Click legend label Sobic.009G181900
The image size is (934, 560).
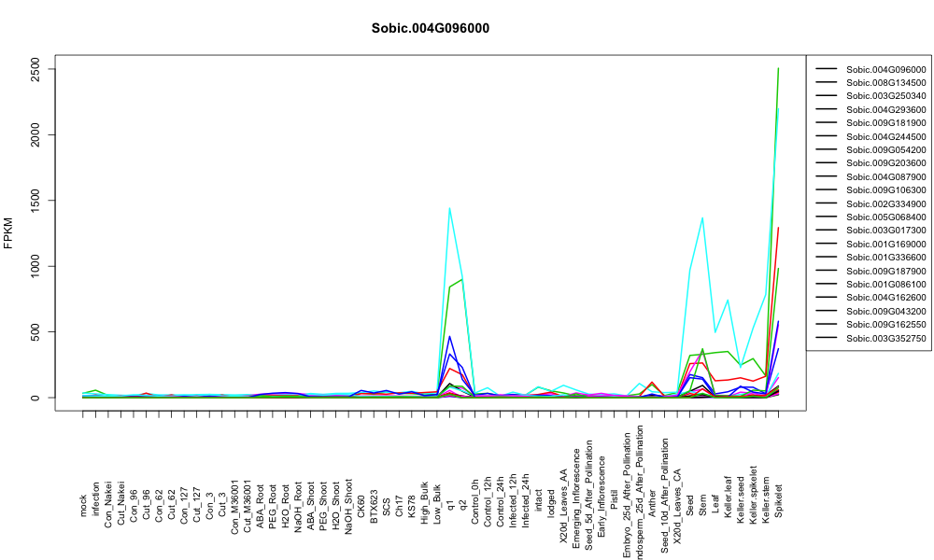coord(886,122)
